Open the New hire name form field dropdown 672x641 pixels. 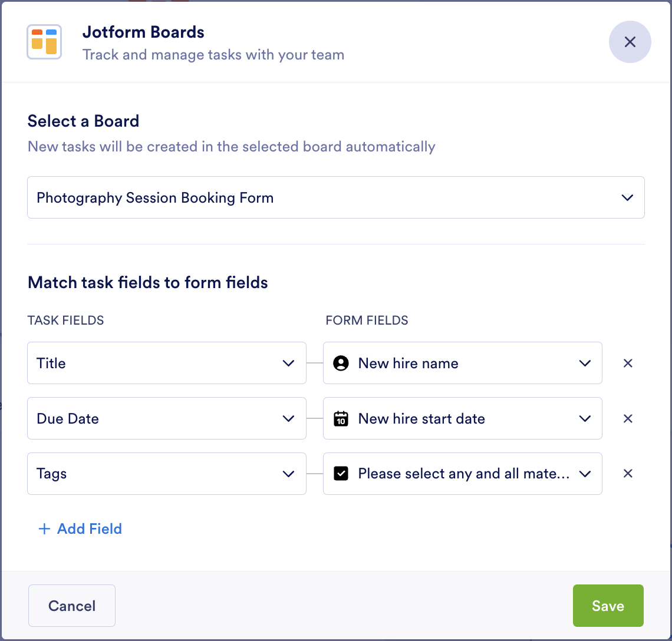[463, 363]
